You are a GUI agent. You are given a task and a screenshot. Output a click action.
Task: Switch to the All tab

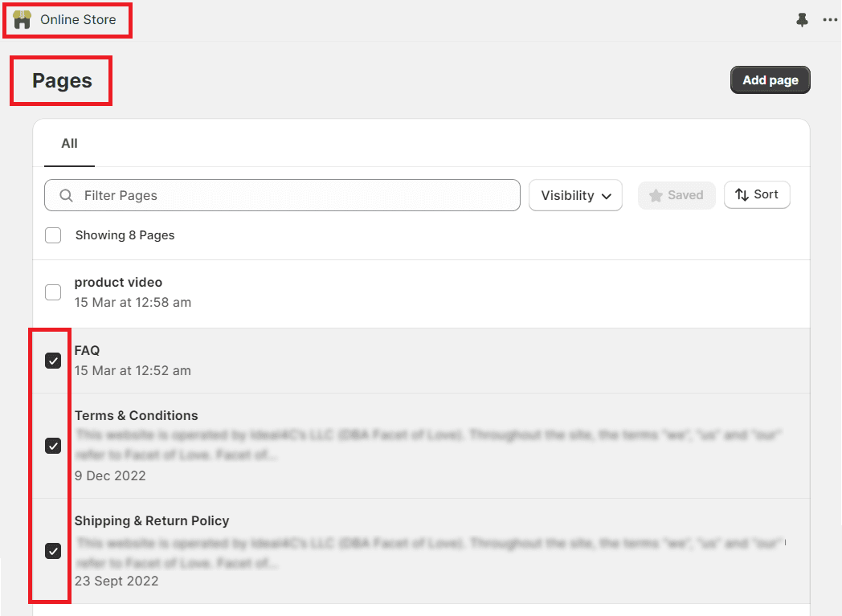tap(69, 144)
